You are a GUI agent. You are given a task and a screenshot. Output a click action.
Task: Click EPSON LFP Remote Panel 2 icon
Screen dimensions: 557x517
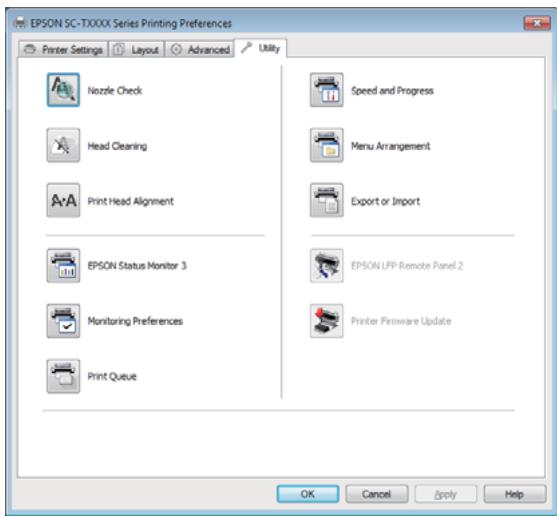point(326,265)
